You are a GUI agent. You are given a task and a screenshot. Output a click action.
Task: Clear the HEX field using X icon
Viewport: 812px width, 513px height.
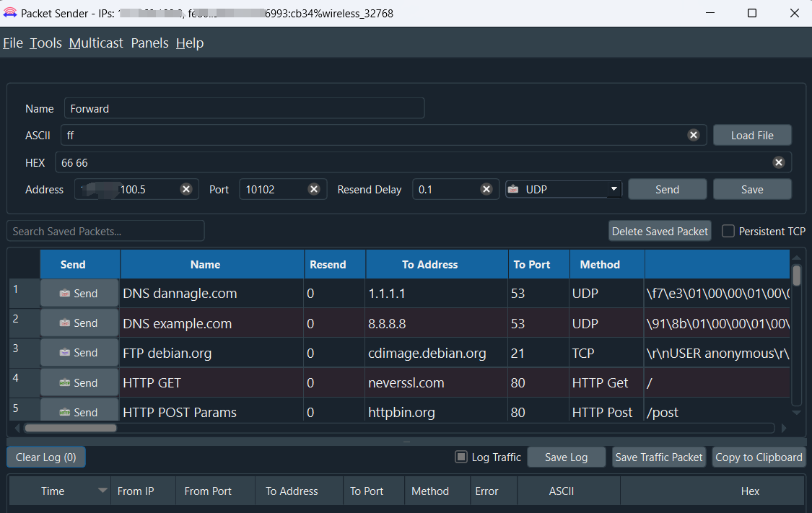pos(778,162)
